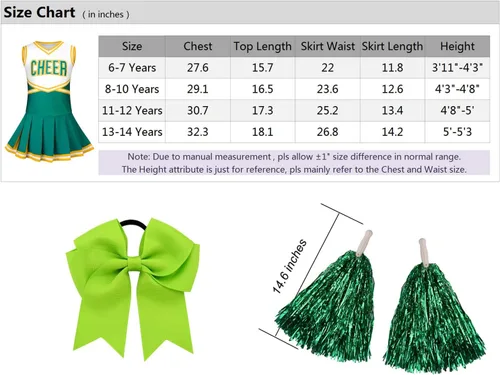Click height value 5'-5'3
Viewport: 500px width, 375px height.
[457, 132]
